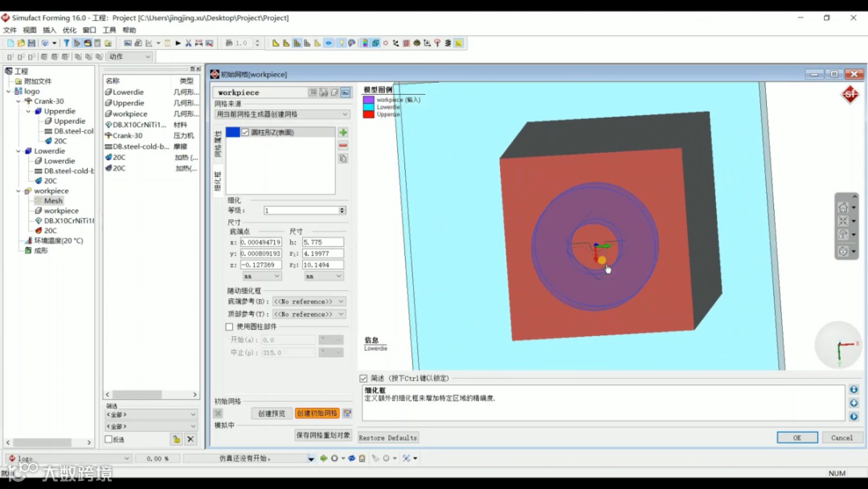Open the 网格来源 mesh source dropdown
This screenshot has width=868, height=489.
282,114
